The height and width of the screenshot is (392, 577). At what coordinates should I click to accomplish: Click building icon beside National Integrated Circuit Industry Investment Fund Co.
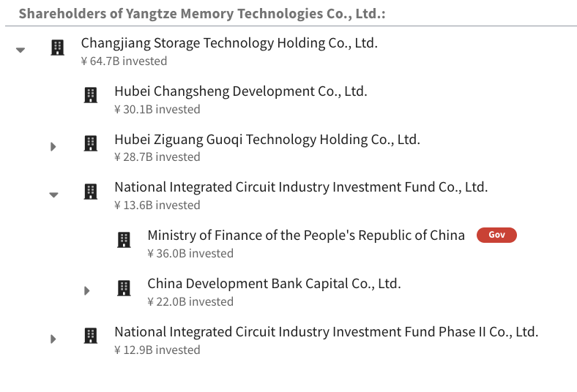91,192
